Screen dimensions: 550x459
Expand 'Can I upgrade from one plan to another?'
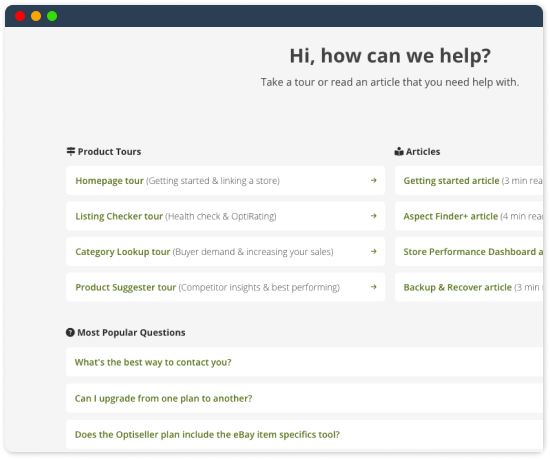click(x=304, y=398)
